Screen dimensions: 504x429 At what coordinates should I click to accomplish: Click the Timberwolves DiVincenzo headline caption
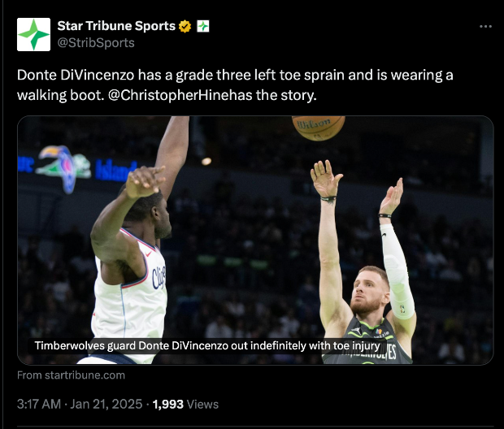click(207, 346)
